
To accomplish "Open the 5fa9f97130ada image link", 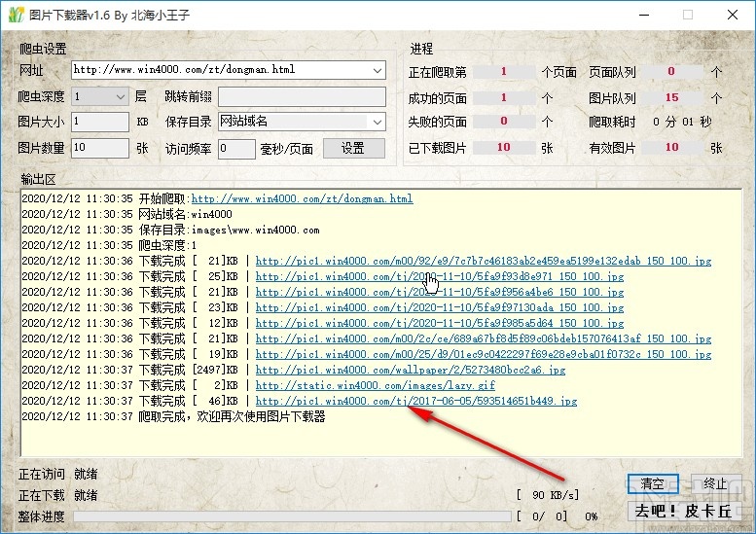I will [440, 307].
